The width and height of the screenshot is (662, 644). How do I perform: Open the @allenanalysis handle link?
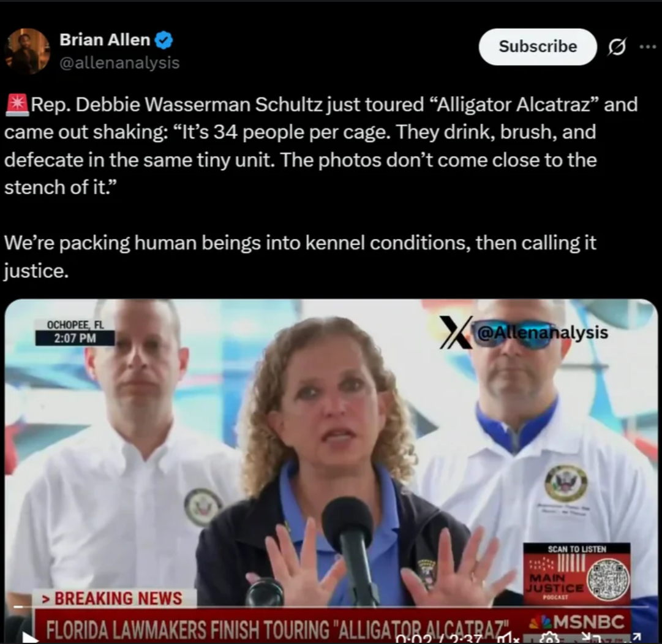pos(119,63)
